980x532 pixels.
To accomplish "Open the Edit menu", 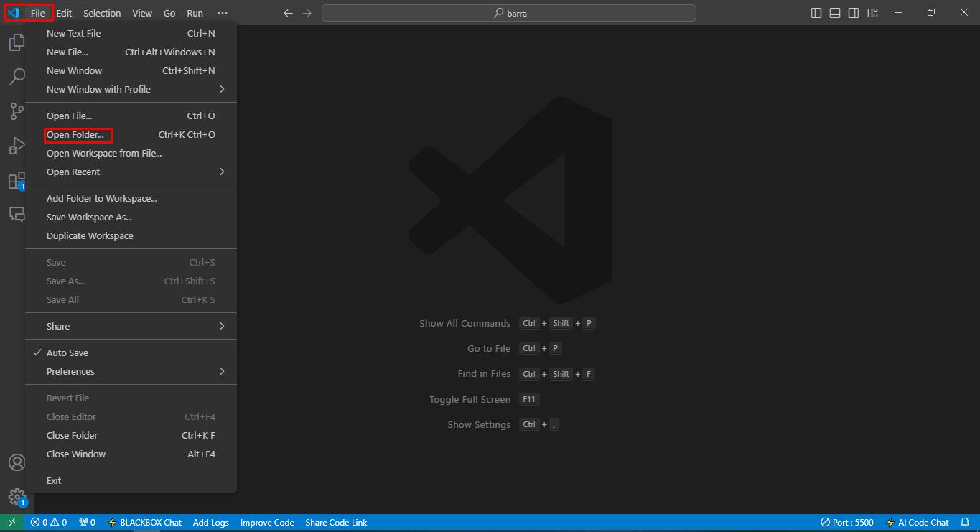I will pos(64,13).
